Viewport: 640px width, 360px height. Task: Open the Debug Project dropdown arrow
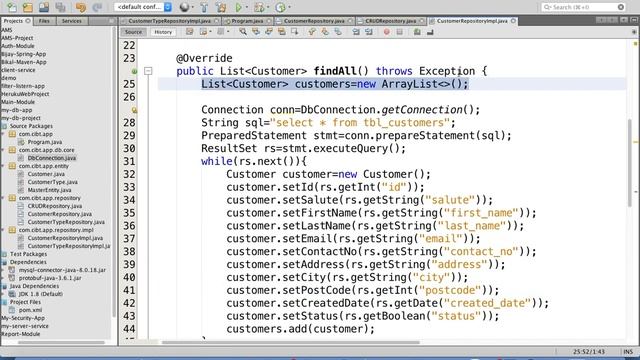point(268,7)
